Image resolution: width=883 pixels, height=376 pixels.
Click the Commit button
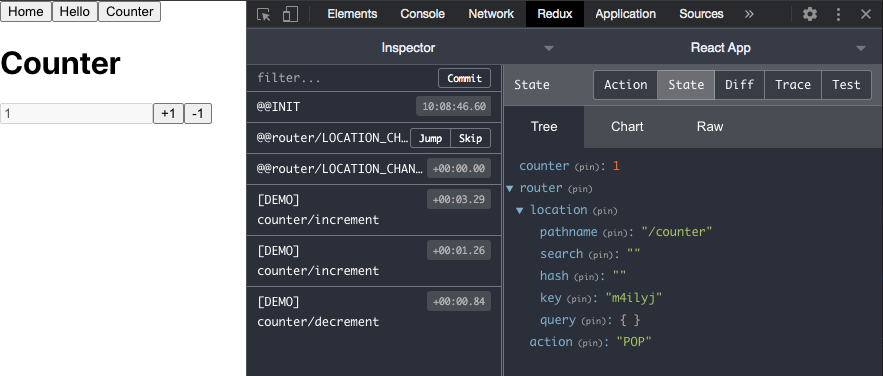coord(465,78)
